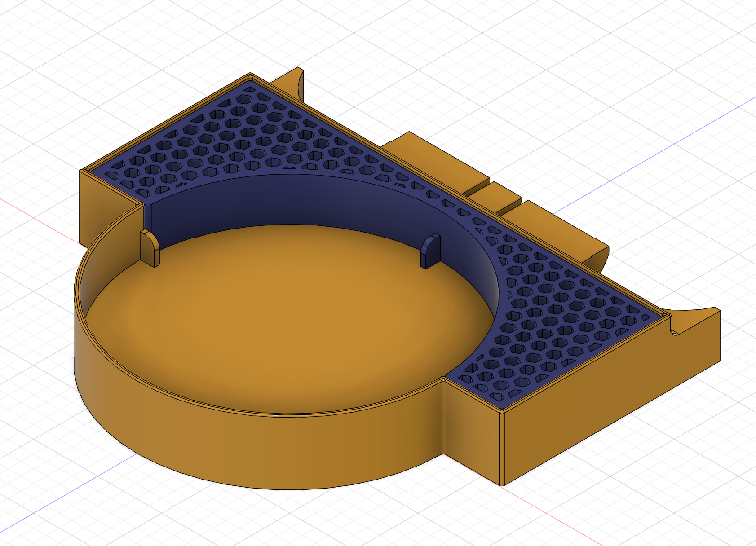Click the right small tab inside the bowl
This screenshot has height=546, width=756.
click(430, 251)
